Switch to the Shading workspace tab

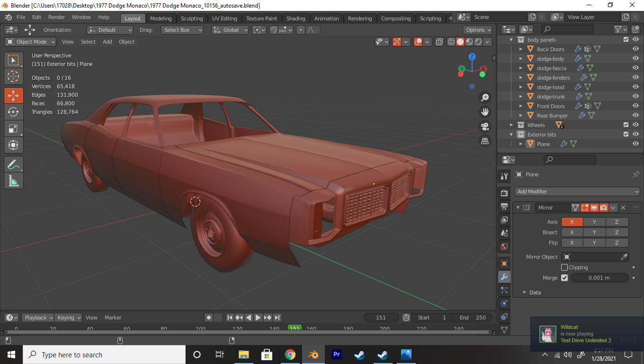(x=295, y=18)
